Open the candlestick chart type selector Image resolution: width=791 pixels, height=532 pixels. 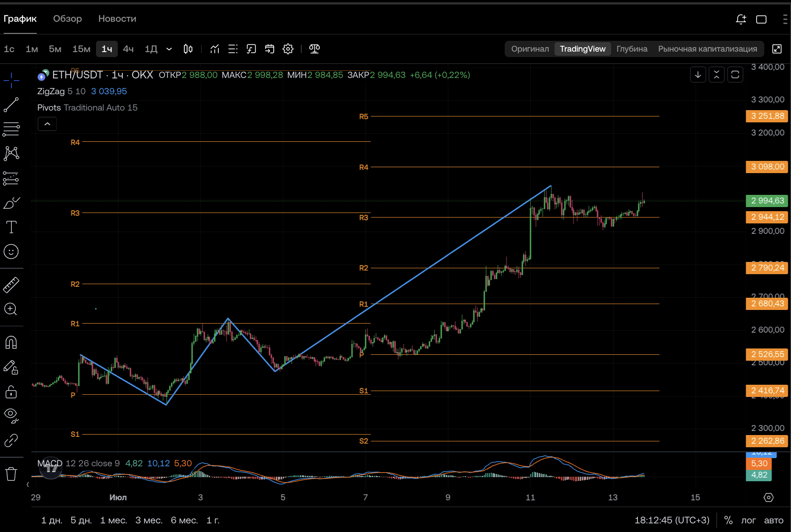[x=188, y=49]
